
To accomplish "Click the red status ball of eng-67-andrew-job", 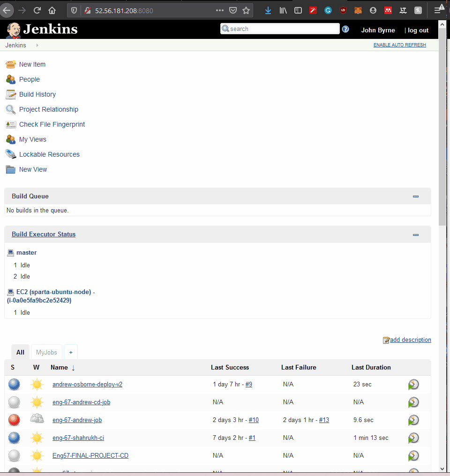I will [x=14, y=420].
